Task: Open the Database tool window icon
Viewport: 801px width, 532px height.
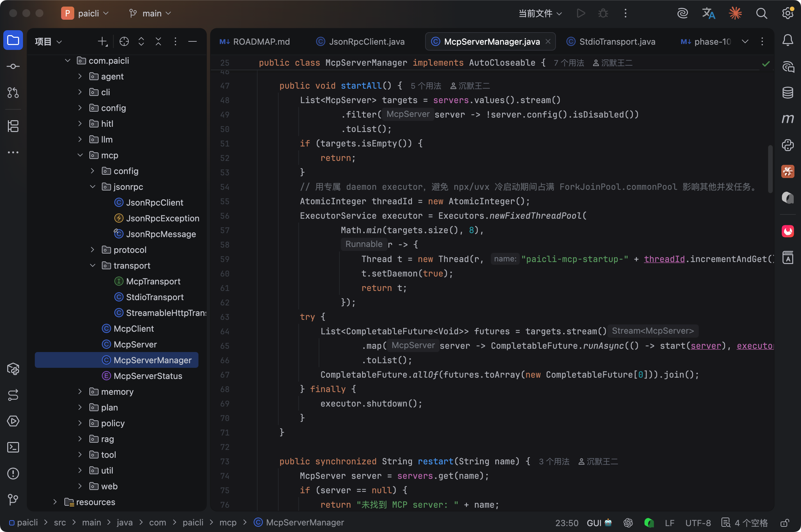Action: tap(788, 92)
